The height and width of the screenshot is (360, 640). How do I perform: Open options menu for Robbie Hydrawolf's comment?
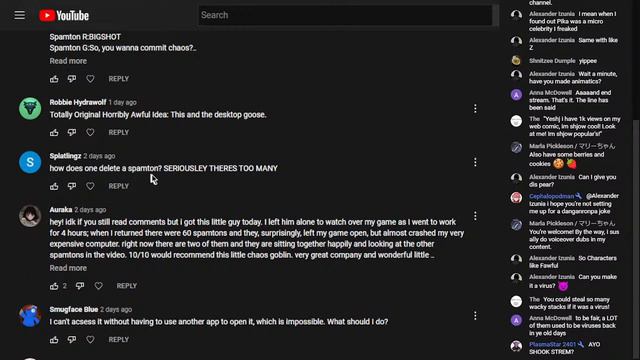475,109
